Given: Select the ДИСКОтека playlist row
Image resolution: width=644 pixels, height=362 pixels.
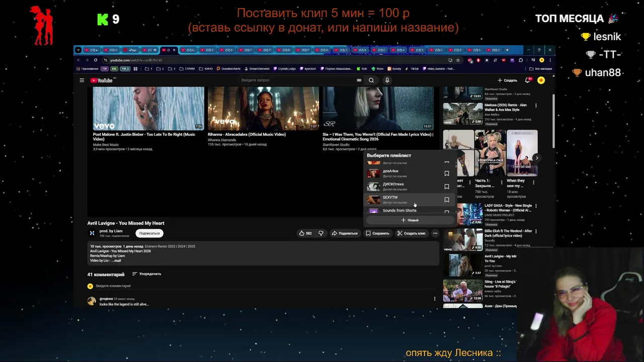Looking at the screenshot, I should coord(410,187).
